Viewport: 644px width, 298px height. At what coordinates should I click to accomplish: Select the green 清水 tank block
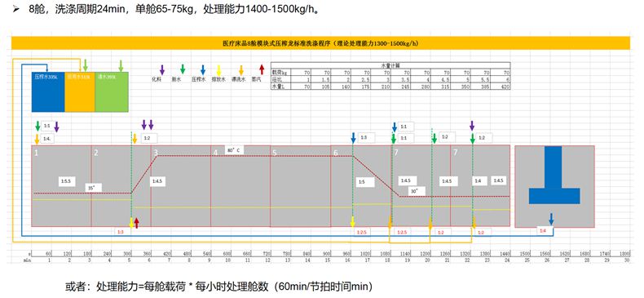tap(112, 91)
